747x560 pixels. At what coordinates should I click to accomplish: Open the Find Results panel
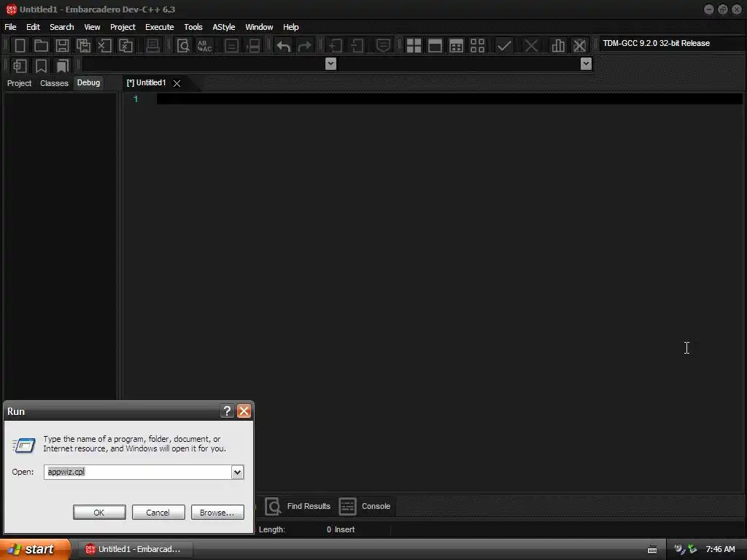(x=298, y=506)
